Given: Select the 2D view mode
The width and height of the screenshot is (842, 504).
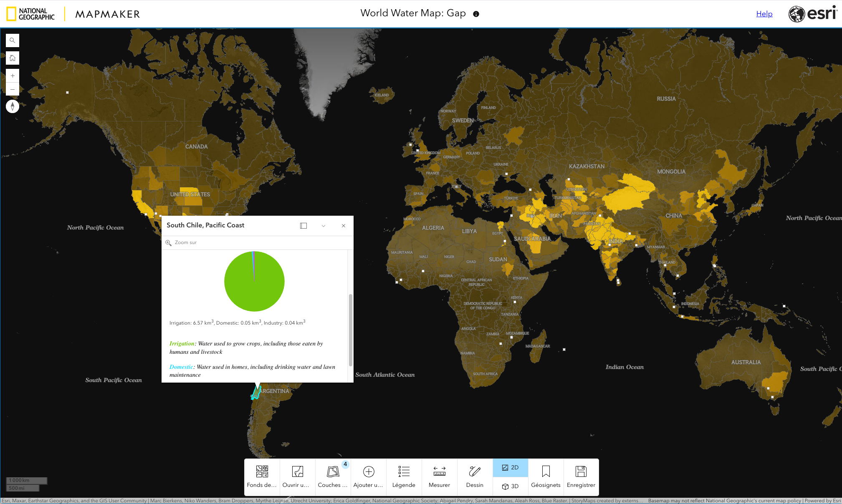Looking at the screenshot, I should (x=510, y=468).
